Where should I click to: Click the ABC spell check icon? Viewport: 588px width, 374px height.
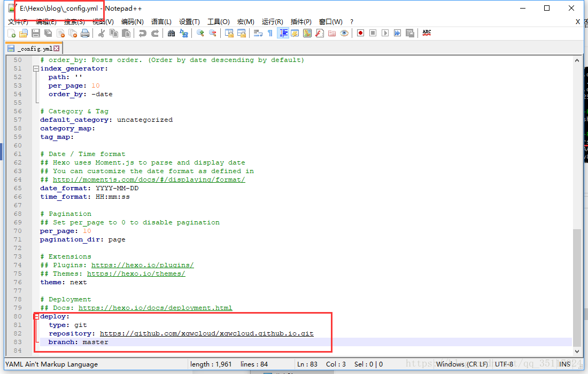click(x=427, y=33)
